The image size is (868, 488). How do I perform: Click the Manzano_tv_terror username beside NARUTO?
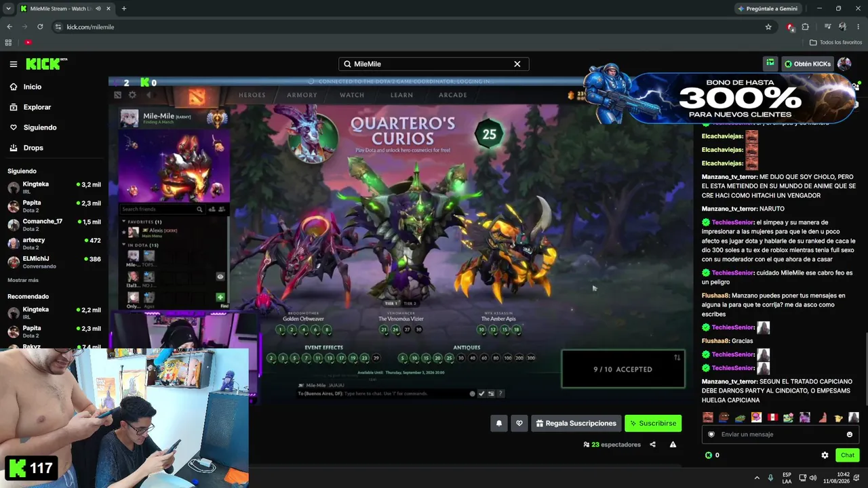[729, 209]
